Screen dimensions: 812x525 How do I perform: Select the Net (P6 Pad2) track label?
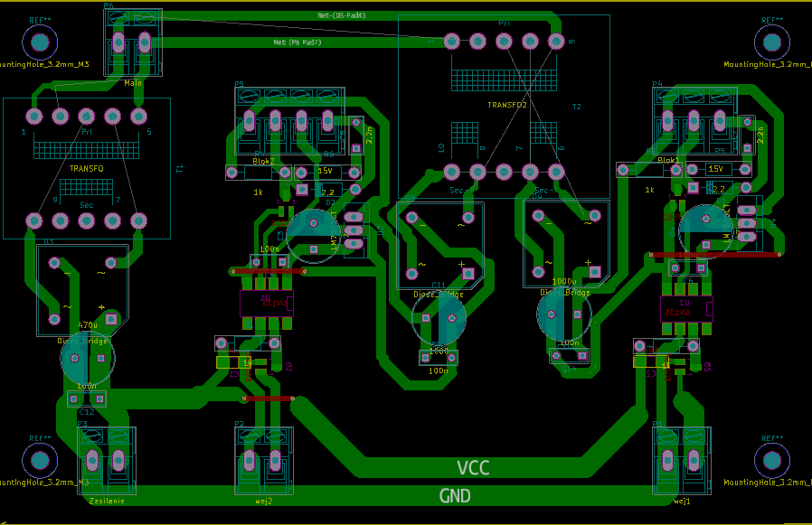(x=297, y=42)
